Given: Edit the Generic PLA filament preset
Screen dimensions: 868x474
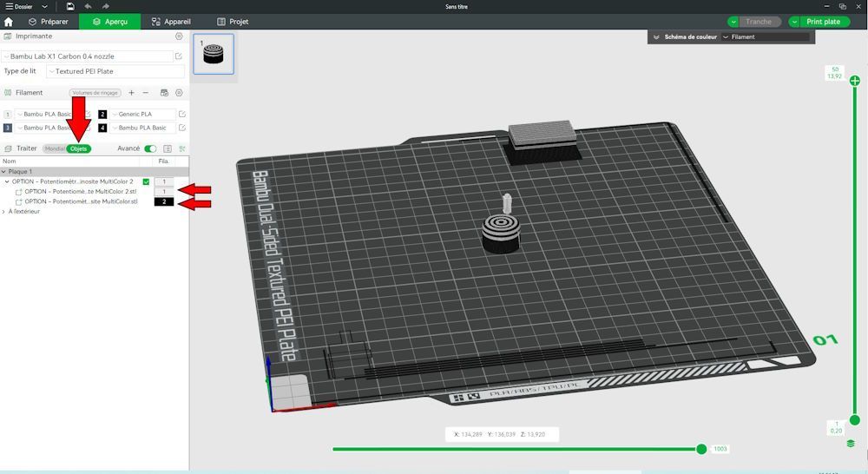Looking at the screenshot, I should (x=182, y=114).
